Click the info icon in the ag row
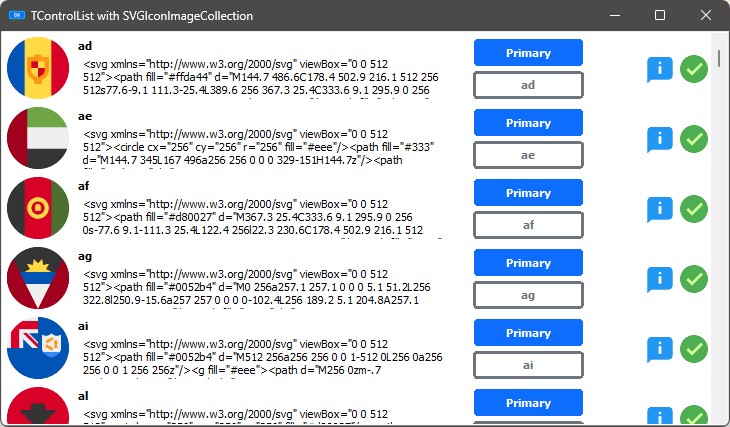730x427 pixels. coord(659,279)
